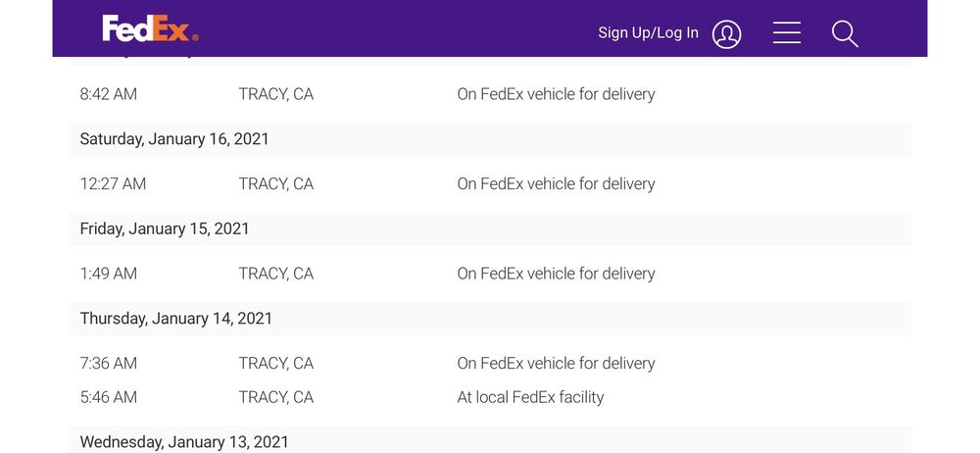Screen dimensions: 980x453
Task: Select the Saturday, January 16, 2021 header
Action: tap(174, 139)
